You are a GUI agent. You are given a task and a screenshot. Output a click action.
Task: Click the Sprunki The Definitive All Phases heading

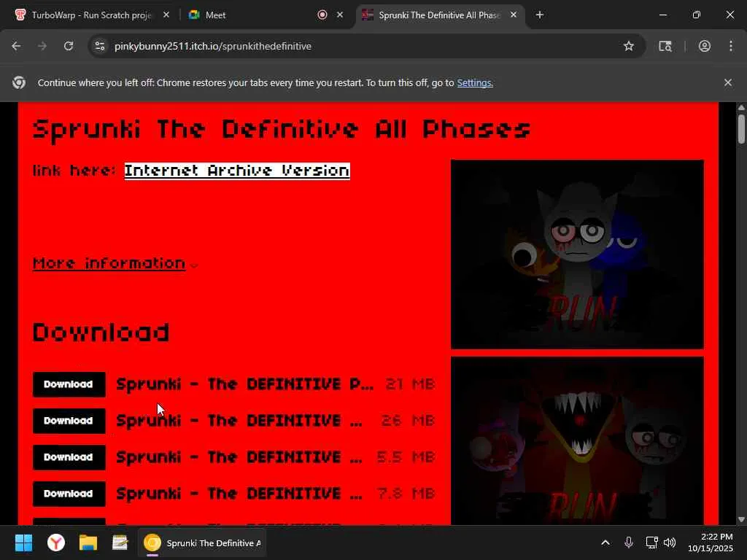[x=282, y=129]
